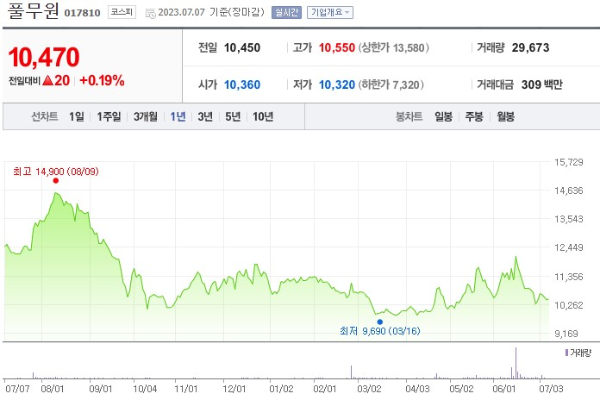Click the 최고 14,900 (08/09) label

tap(56, 171)
